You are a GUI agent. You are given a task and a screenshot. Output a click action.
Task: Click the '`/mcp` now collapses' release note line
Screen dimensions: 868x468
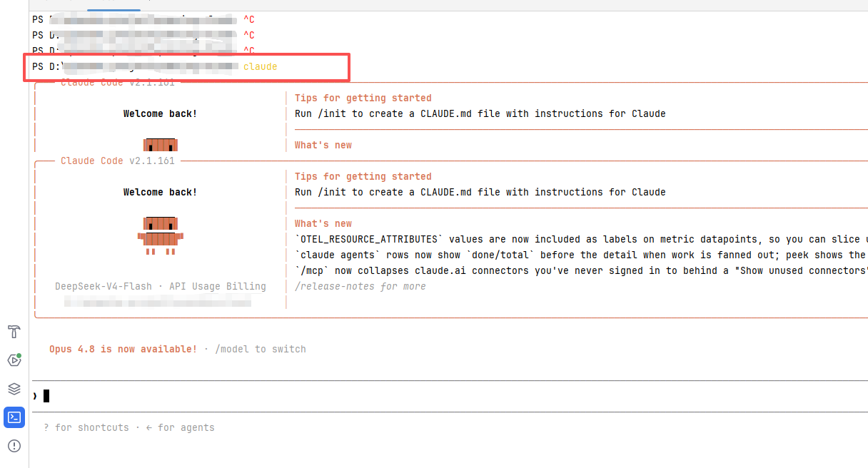[581, 270]
